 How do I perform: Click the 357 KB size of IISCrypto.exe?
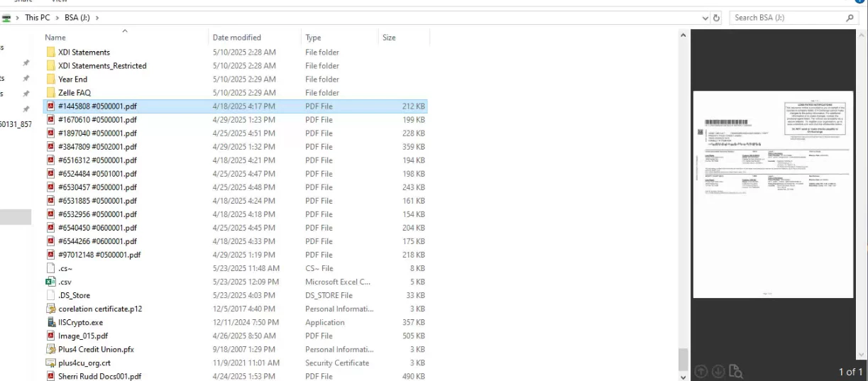(413, 322)
